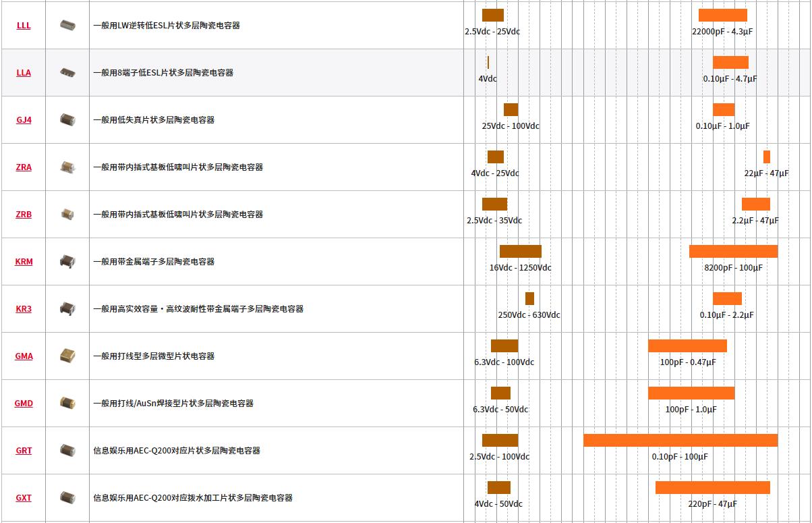Click the GRT 0.10pF - 100μF capacitance bar
The width and height of the screenshot is (812, 523).
680,440
